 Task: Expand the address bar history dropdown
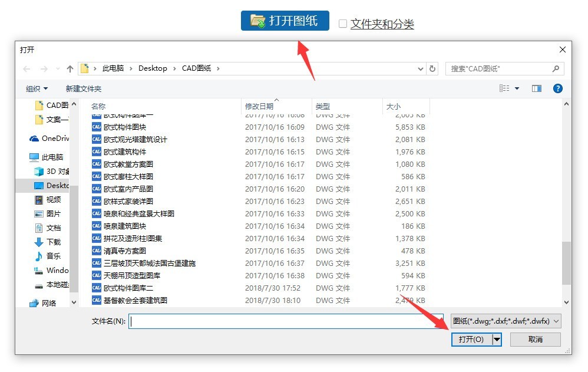pos(420,69)
